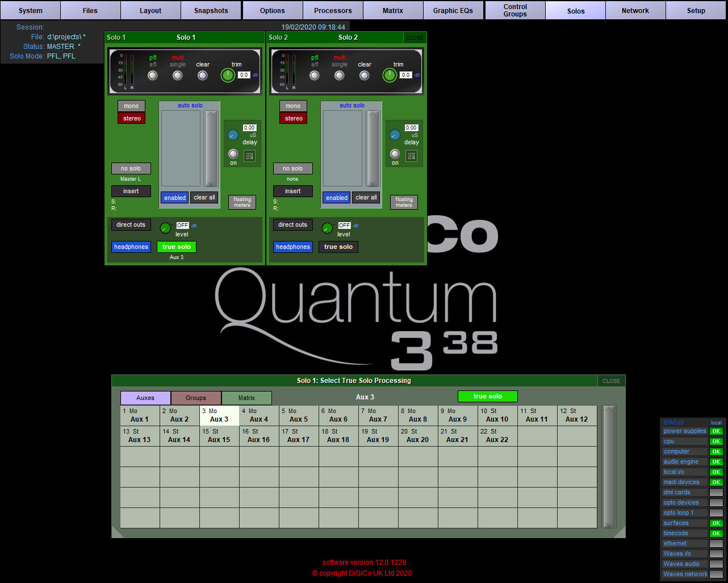This screenshot has height=583, width=728.
Task: Open direct outs in Solo 1
Action: click(x=131, y=225)
